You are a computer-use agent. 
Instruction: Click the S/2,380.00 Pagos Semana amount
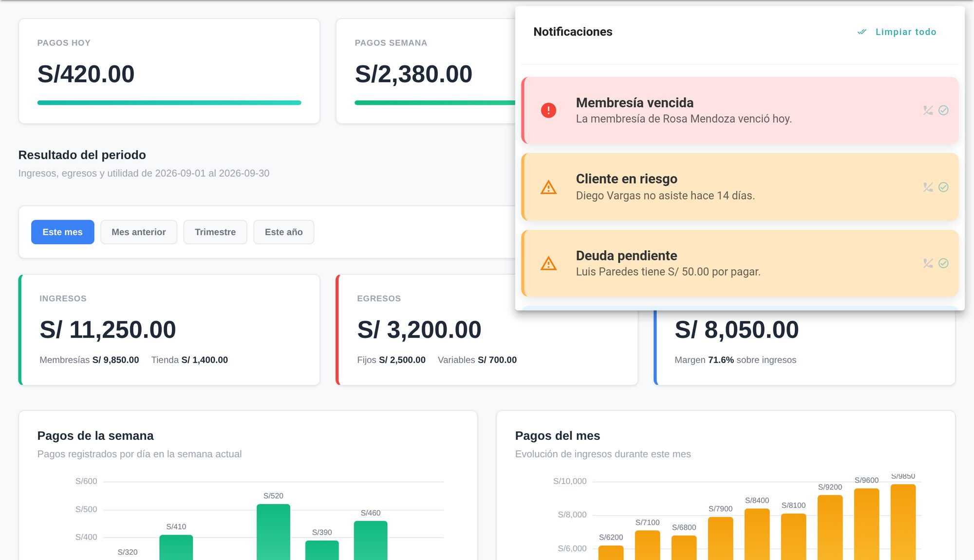pos(413,74)
